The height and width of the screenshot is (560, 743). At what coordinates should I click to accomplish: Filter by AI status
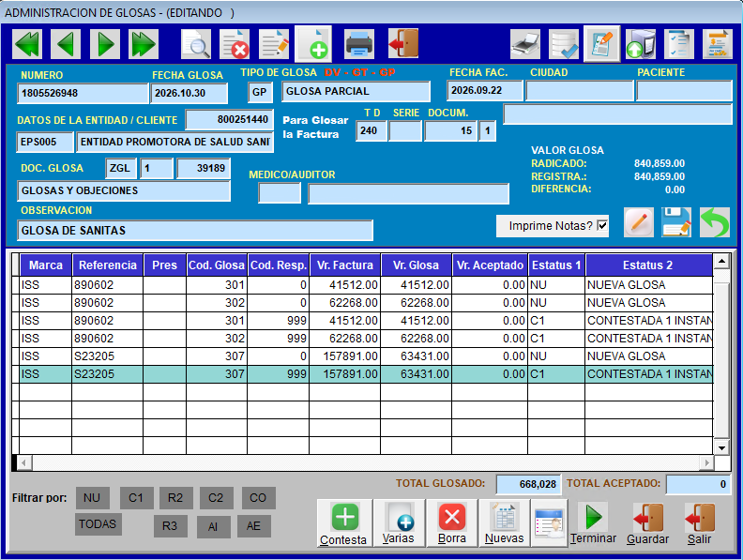click(x=213, y=526)
